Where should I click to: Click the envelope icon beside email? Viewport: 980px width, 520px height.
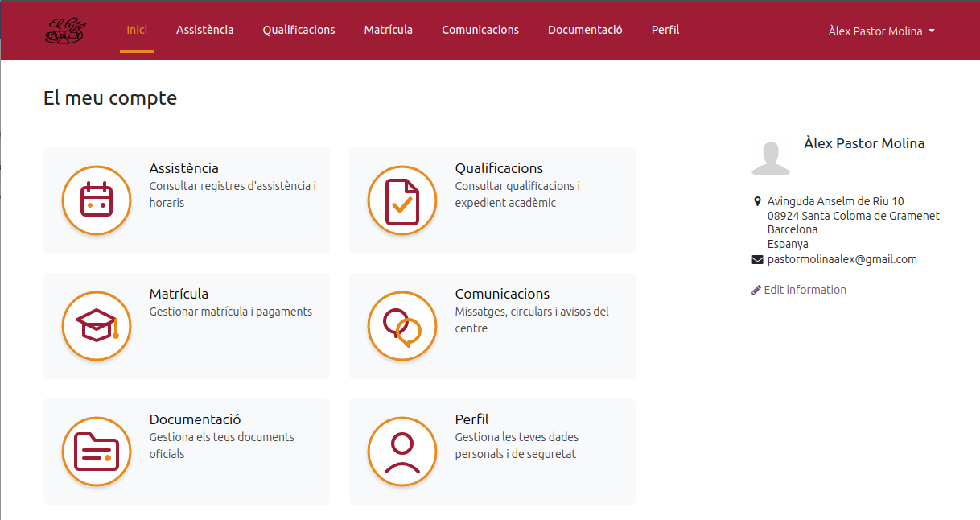(x=757, y=260)
